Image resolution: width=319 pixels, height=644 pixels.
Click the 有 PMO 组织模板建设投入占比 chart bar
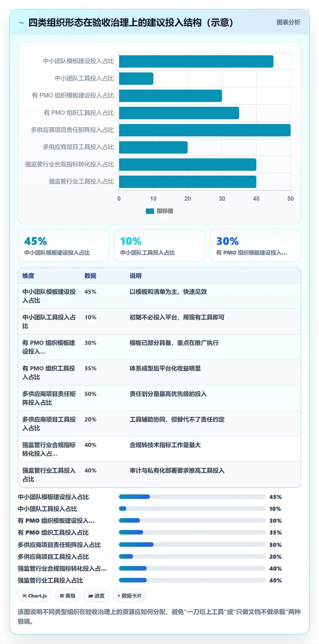(170, 96)
